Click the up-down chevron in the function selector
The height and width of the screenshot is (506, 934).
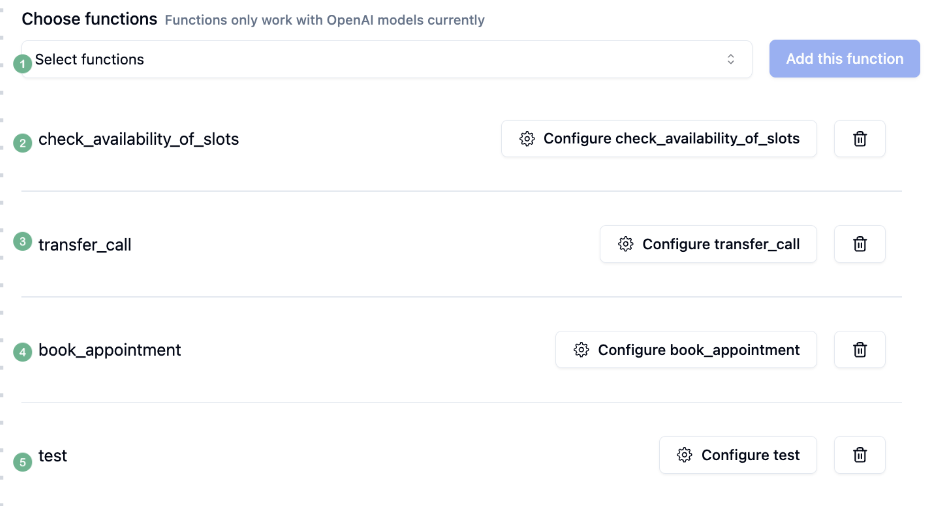(731, 60)
